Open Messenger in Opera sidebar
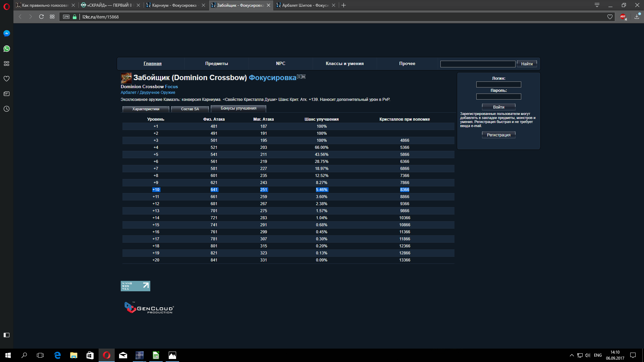Viewport: 644px width, 362px height. point(6,34)
